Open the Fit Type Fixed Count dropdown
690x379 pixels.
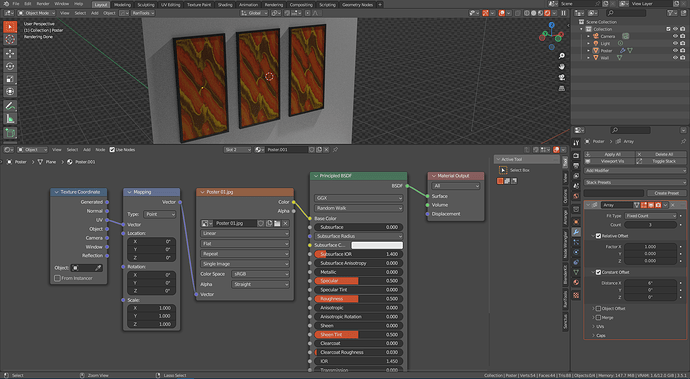coord(650,216)
